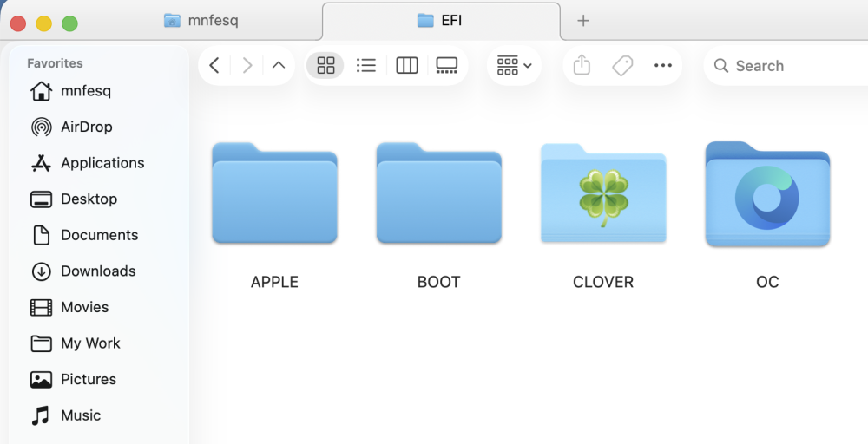Minimize the window with the yellow button
This screenshot has height=444, width=868.
(43, 23)
